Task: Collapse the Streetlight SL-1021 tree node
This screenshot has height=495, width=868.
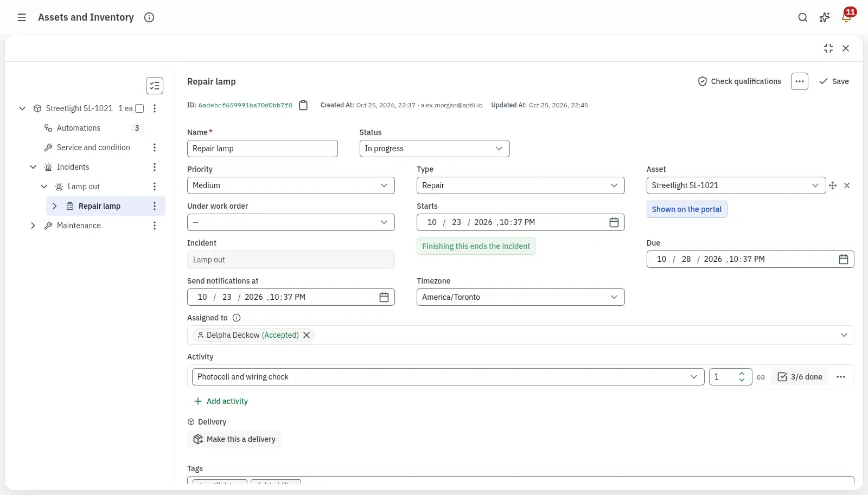Action: tap(22, 108)
